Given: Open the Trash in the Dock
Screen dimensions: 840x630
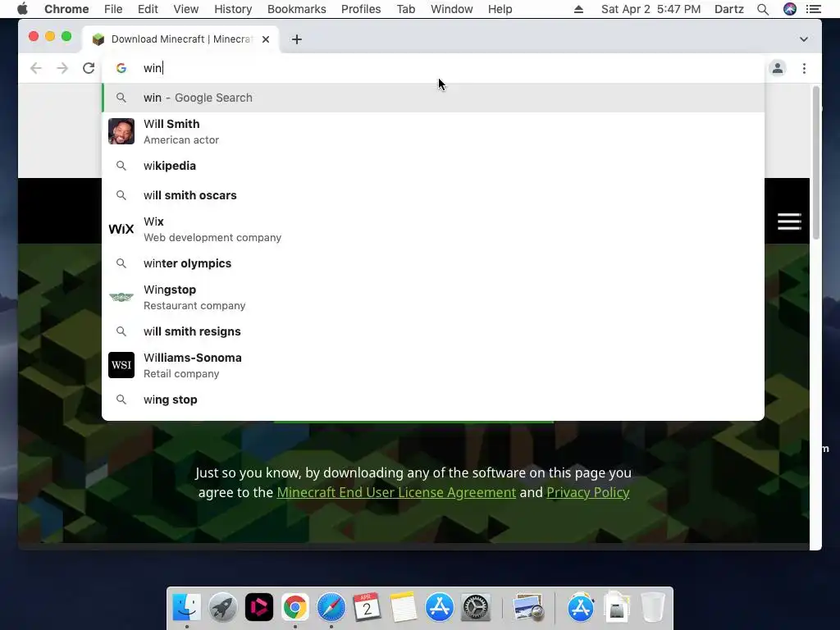Looking at the screenshot, I should 652,608.
